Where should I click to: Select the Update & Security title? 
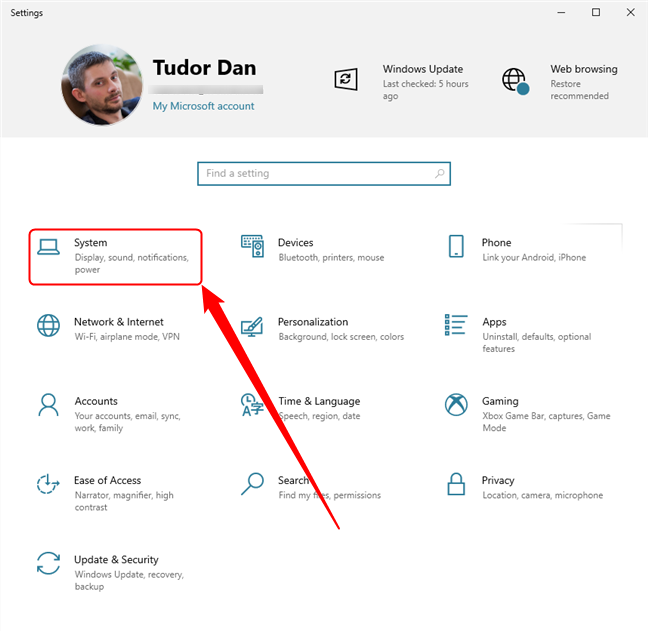point(116,560)
